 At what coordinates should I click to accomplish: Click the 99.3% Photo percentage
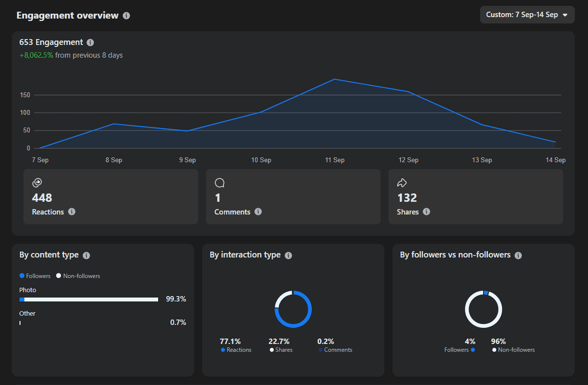176,299
